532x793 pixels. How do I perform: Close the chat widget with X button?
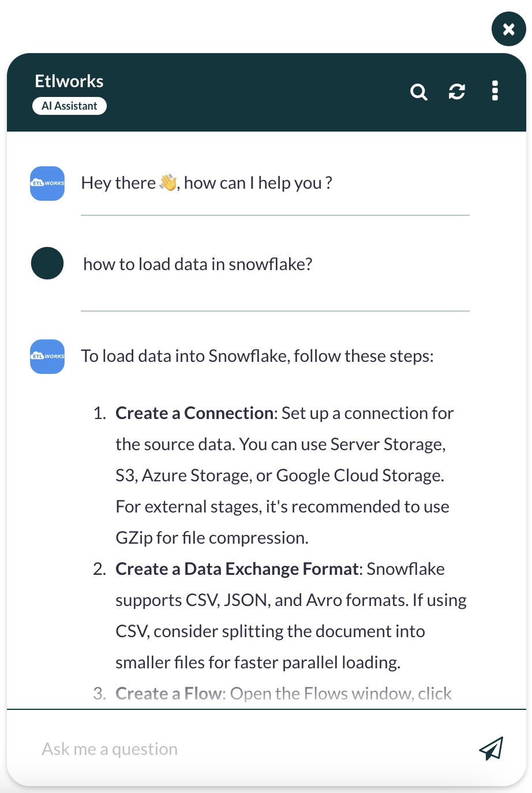click(x=509, y=29)
